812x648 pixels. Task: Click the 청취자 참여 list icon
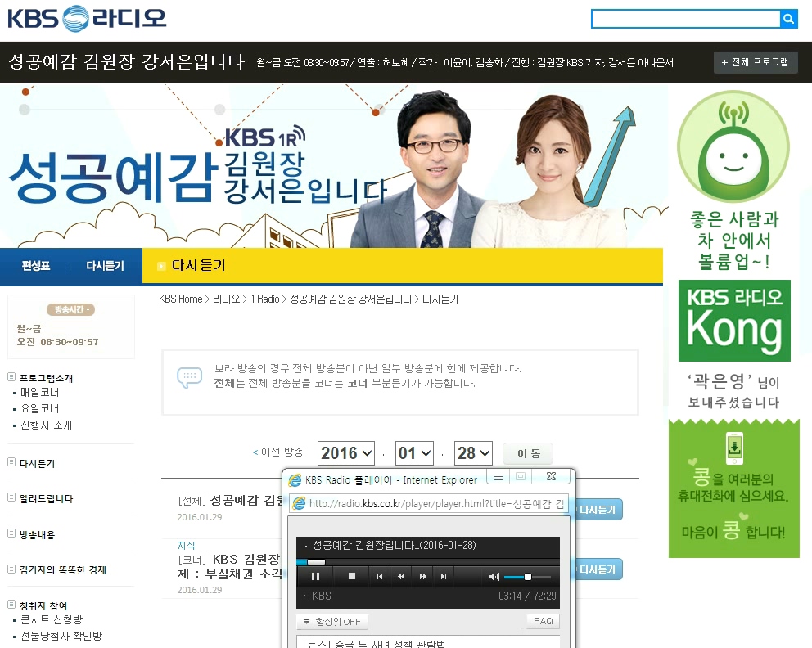(11, 604)
